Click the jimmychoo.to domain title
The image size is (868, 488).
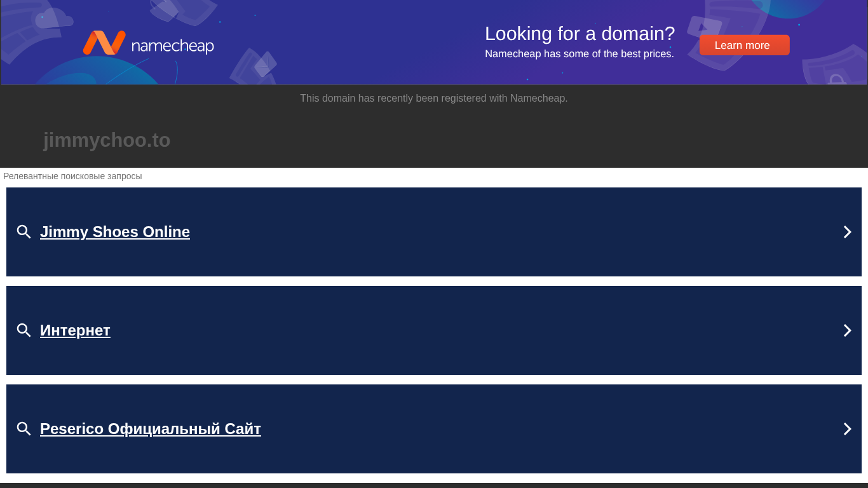(x=107, y=140)
